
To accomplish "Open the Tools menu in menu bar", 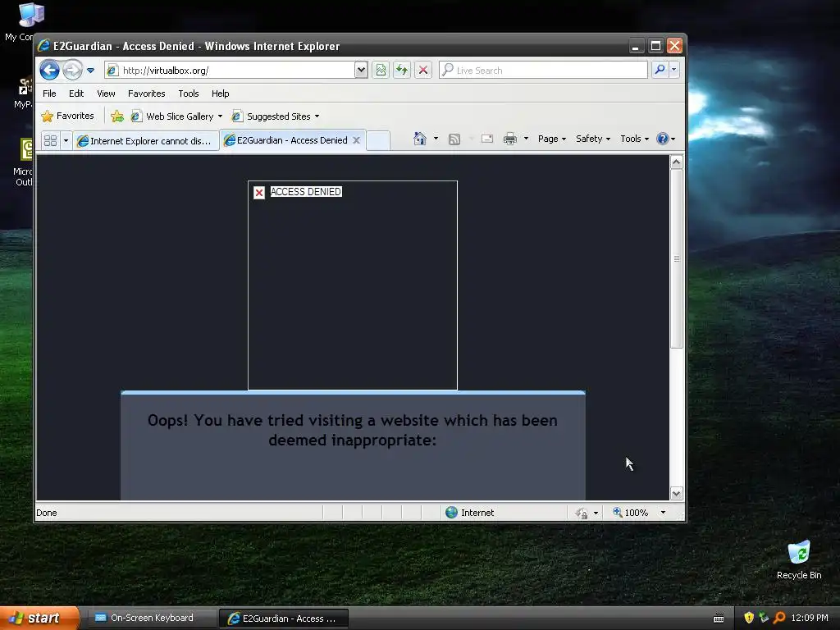I will (189, 94).
